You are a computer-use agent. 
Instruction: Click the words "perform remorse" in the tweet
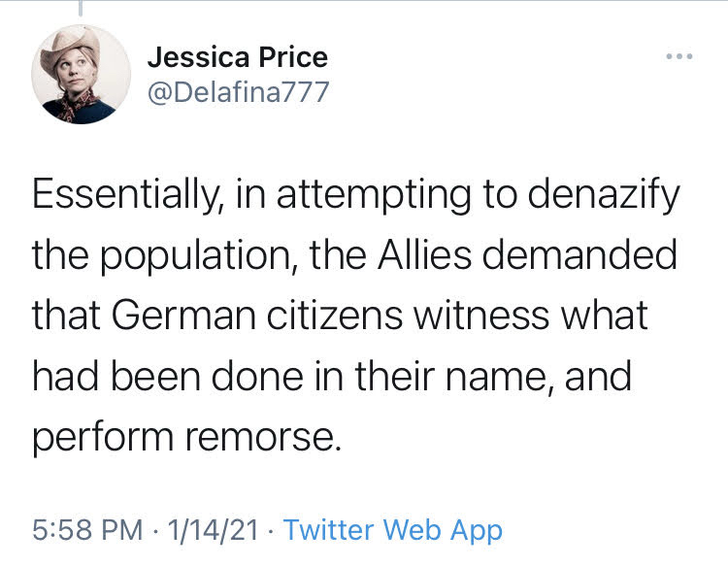186,436
